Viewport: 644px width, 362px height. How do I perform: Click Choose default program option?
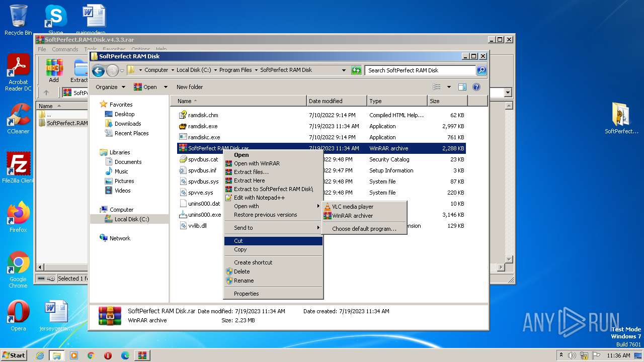click(364, 229)
